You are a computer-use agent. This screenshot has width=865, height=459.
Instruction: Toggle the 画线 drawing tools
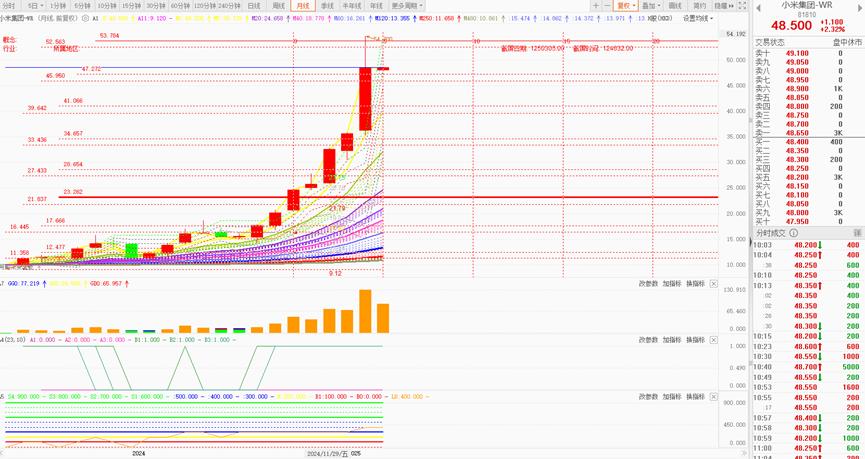673,5
